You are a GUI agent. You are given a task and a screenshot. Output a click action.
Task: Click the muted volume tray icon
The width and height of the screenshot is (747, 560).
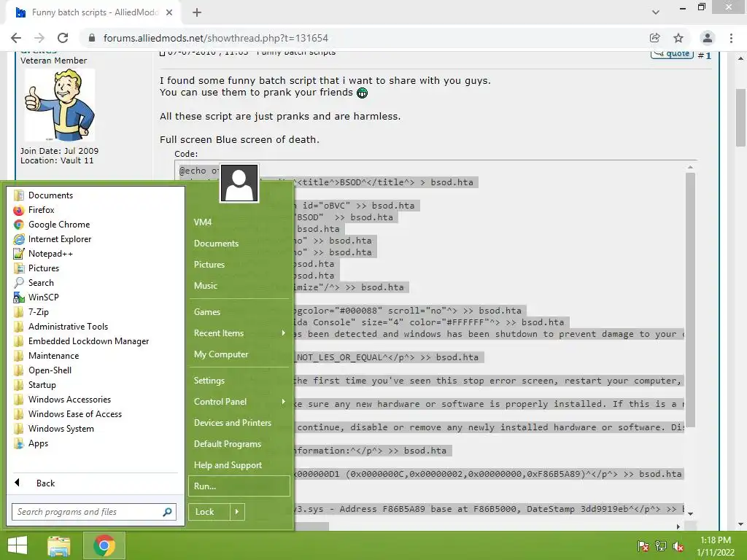[678, 546]
